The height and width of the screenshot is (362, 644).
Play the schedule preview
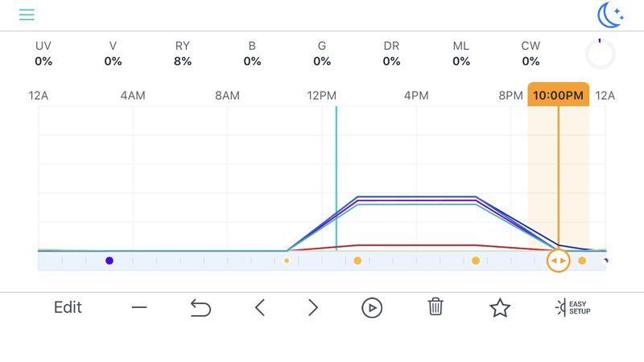(371, 307)
